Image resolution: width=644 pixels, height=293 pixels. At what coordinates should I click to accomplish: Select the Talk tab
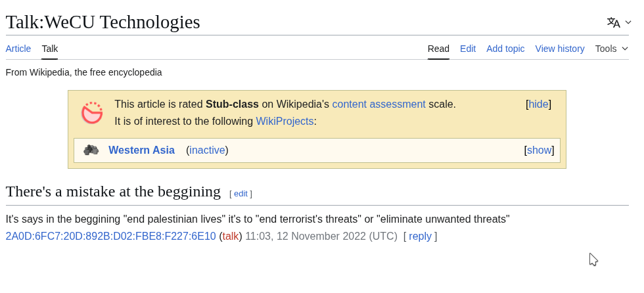[50, 49]
